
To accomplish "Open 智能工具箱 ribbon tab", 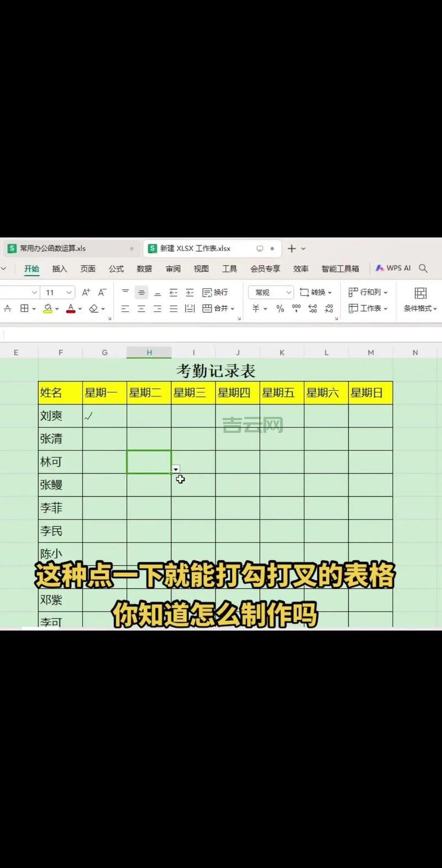I will tap(340, 269).
